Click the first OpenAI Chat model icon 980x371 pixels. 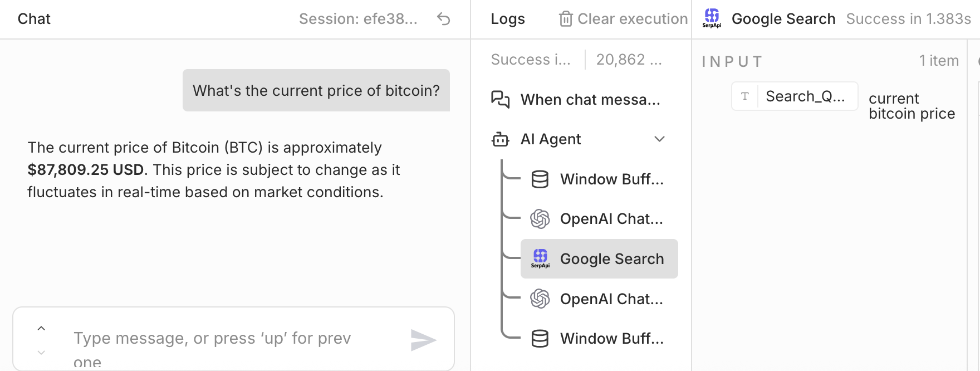(540, 219)
